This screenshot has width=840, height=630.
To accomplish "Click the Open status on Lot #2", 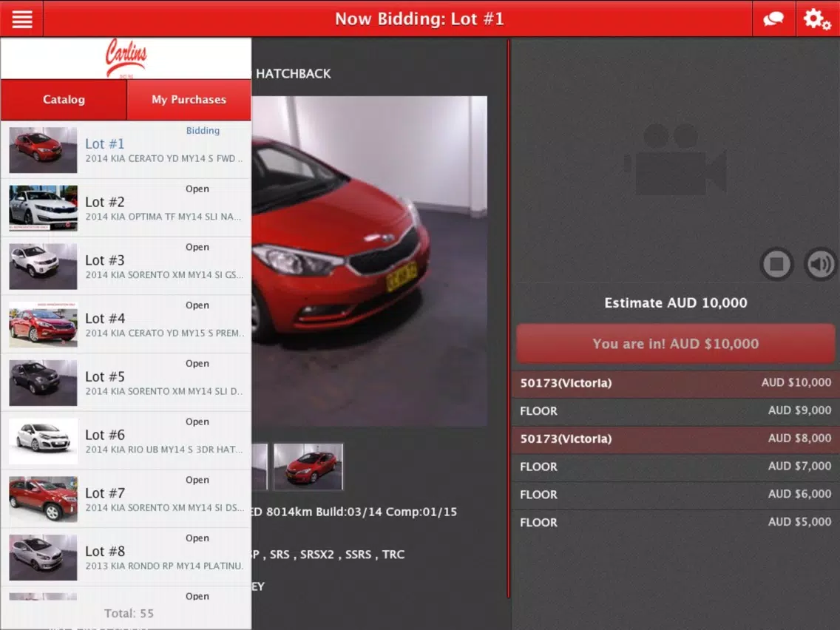I will (x=197, y=189).
